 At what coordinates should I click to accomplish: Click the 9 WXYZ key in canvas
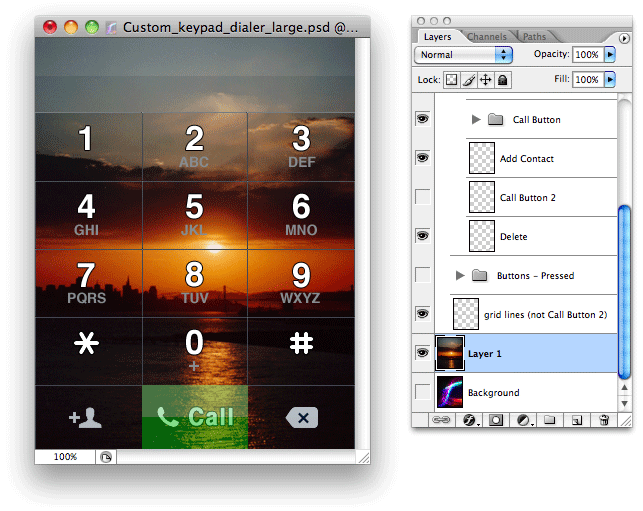click(301, 283)
